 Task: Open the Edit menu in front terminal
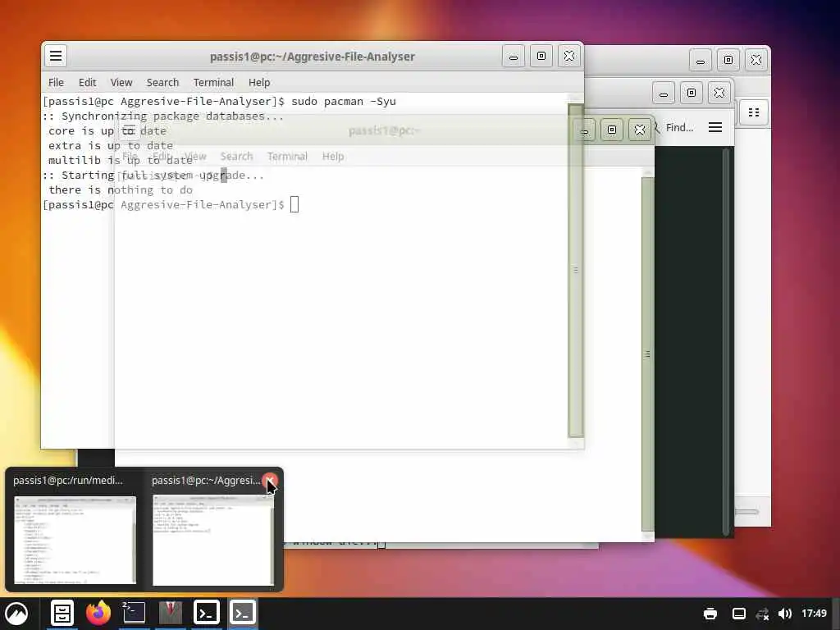tap(87, 83)
